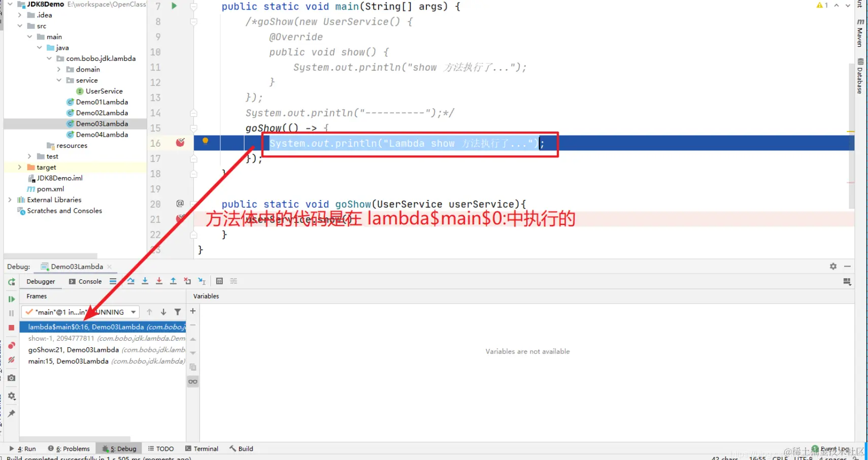This screenshot has height=460, width=868.
Task: Open the 6: Problems tool window
Action: point(69,449)
